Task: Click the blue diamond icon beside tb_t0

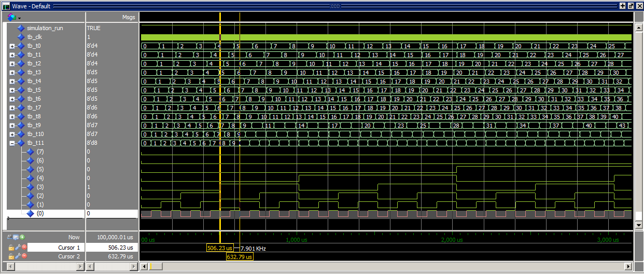Action: tap(21, 46)
